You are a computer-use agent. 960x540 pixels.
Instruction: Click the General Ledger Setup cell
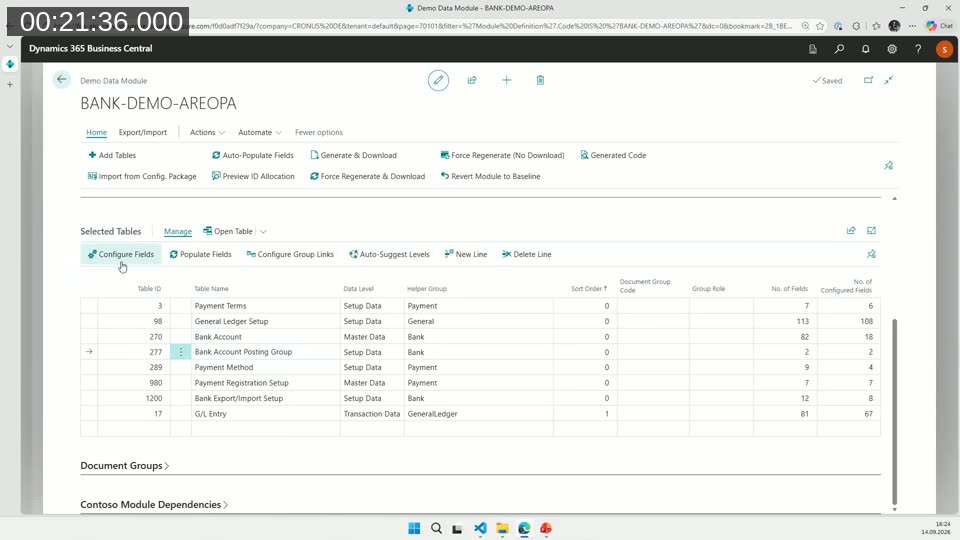click(x=265, y=321)
